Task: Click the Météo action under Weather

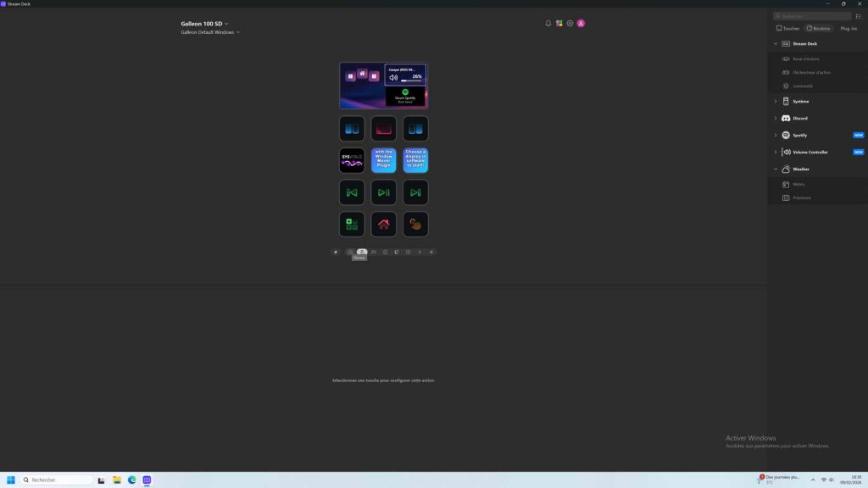Action: pyautogui.click(x=798, y=184)
